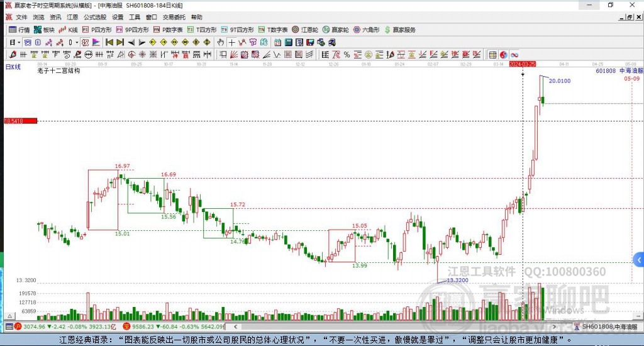
Task: Click the gold coin circle tool icon
Action: click(x=369, y=55)
